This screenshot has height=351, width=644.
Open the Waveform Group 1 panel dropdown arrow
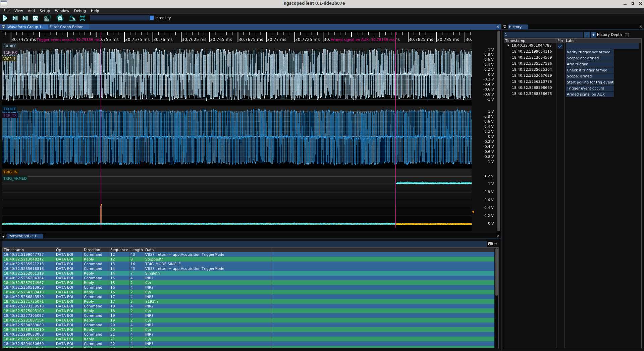tap(4, 27)
